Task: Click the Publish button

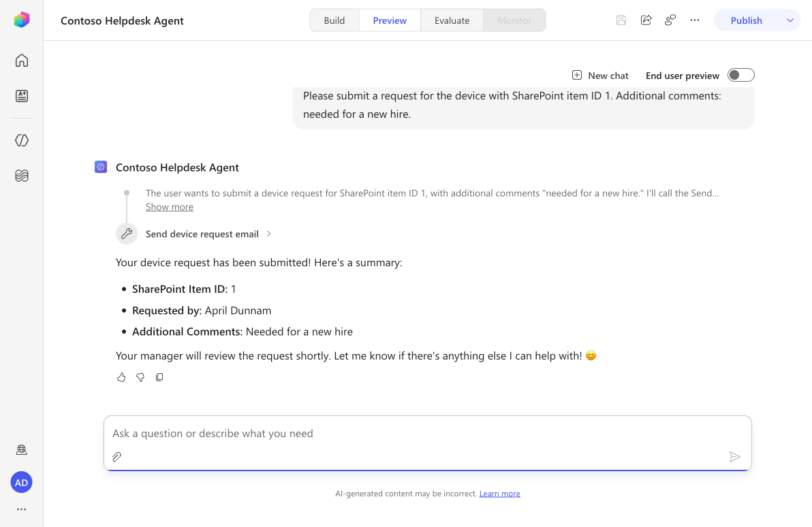Action: coord(746,20)
